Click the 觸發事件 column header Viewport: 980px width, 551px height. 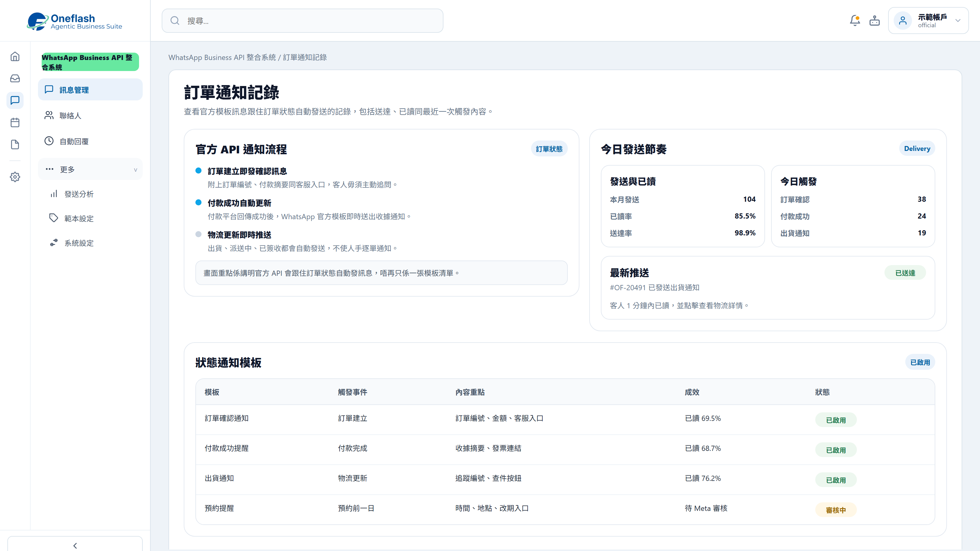[352, 392]
